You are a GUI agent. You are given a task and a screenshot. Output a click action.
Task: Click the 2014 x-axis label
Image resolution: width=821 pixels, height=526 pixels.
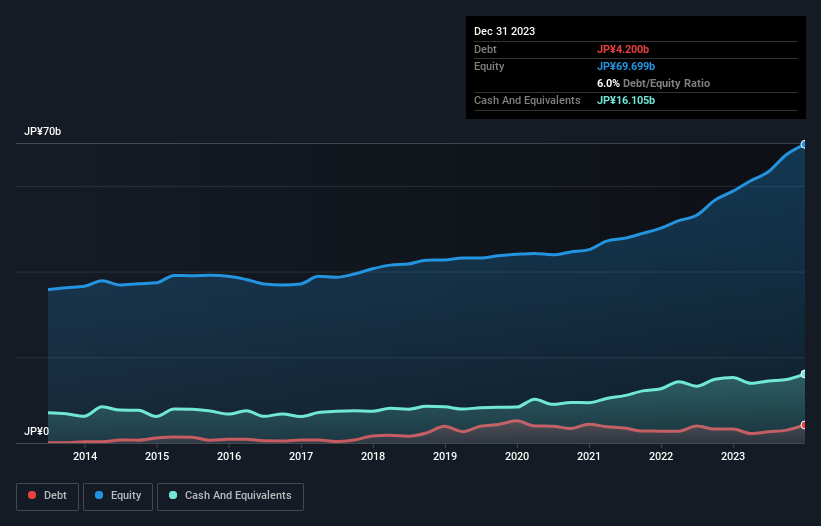[85, 456]
